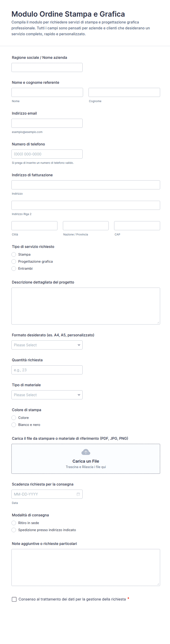Screen dimensions: 170x644
Task: Check the data processing consent checkbox
Action: [14, 599]
